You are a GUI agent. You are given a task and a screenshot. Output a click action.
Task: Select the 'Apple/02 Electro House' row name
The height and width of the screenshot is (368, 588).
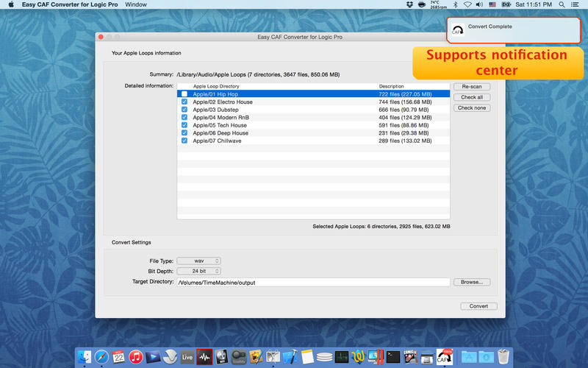pos(223,102)
